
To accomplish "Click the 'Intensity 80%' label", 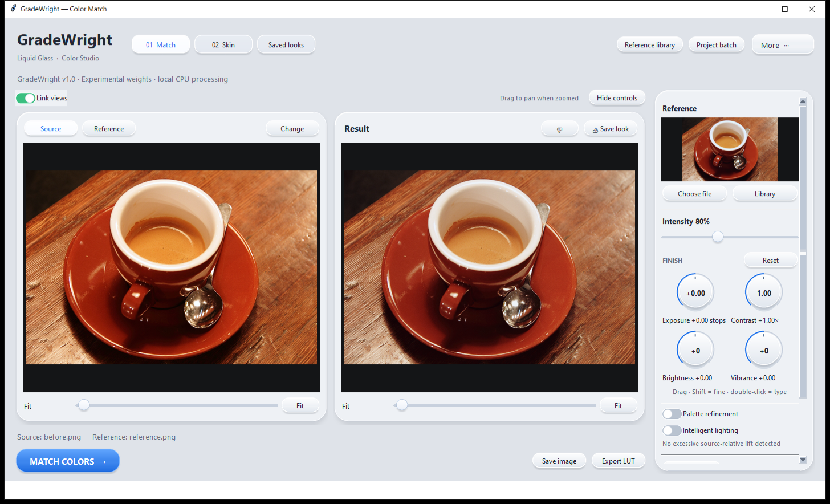I will click(x=686, y=221).
